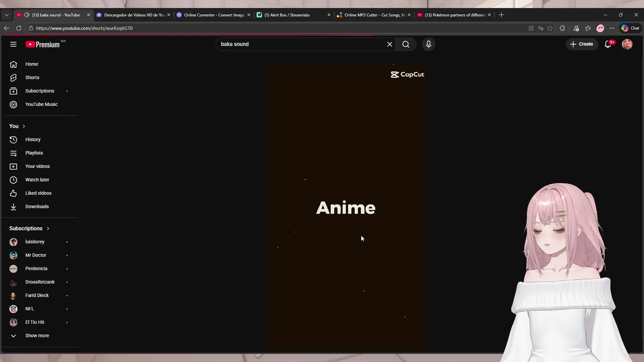
Task: Reload the page
Action: (19, 28)
